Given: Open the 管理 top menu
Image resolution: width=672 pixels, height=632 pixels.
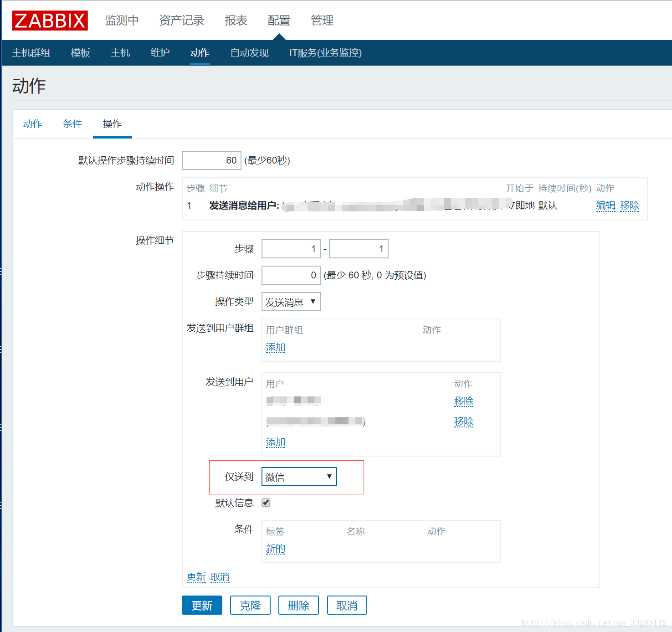Looking at the screenshot, I should (322, 21).
